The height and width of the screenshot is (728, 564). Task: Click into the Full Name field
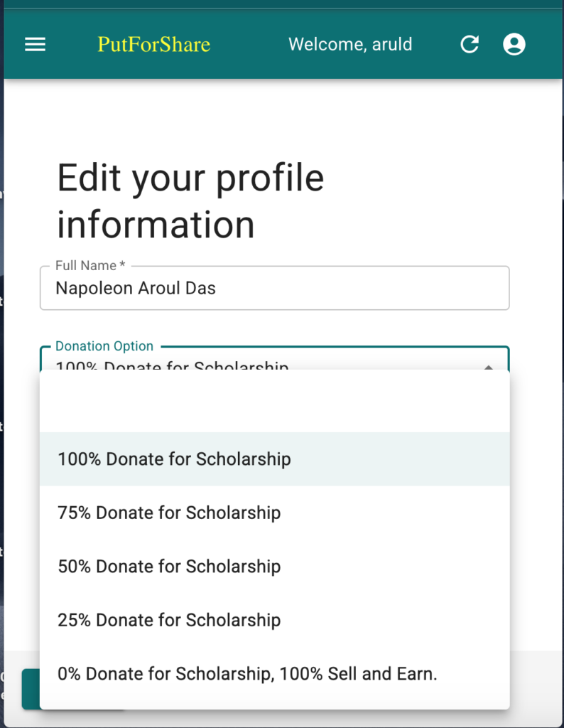pyautogui.click(x=274, y=289)
